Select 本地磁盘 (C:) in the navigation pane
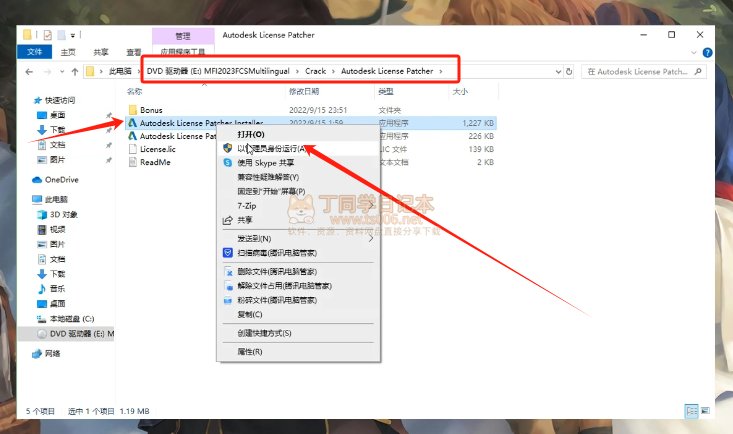Viewport: 733px width, 434px height. pos(72,318)
